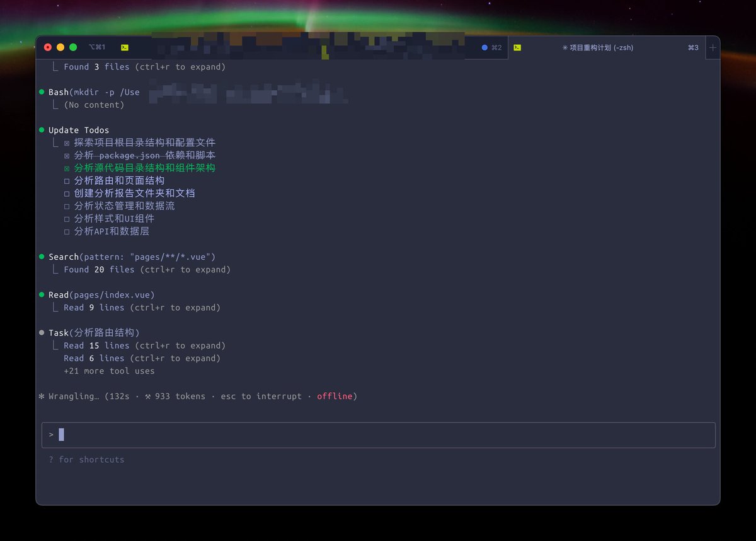This screenshot has width=756, height=541.
Task: Click checkbox for 探索项目根目录结构和配置文件
Action: point(67,143)
